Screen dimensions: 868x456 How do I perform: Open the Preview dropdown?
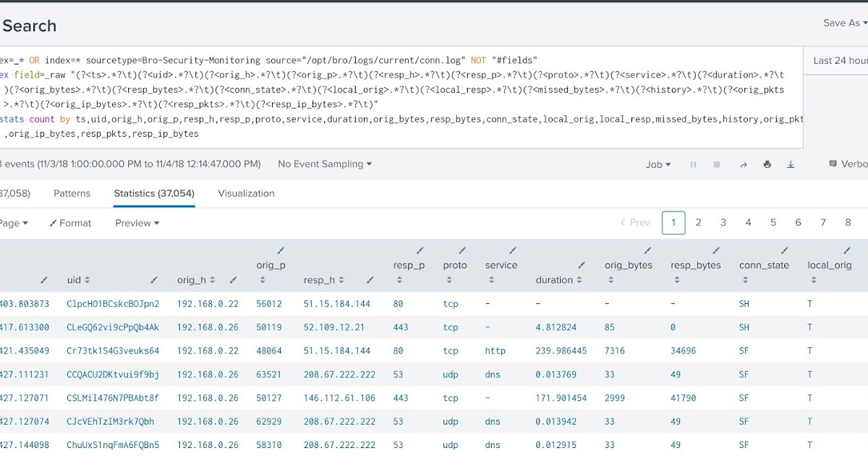[136, 223]
